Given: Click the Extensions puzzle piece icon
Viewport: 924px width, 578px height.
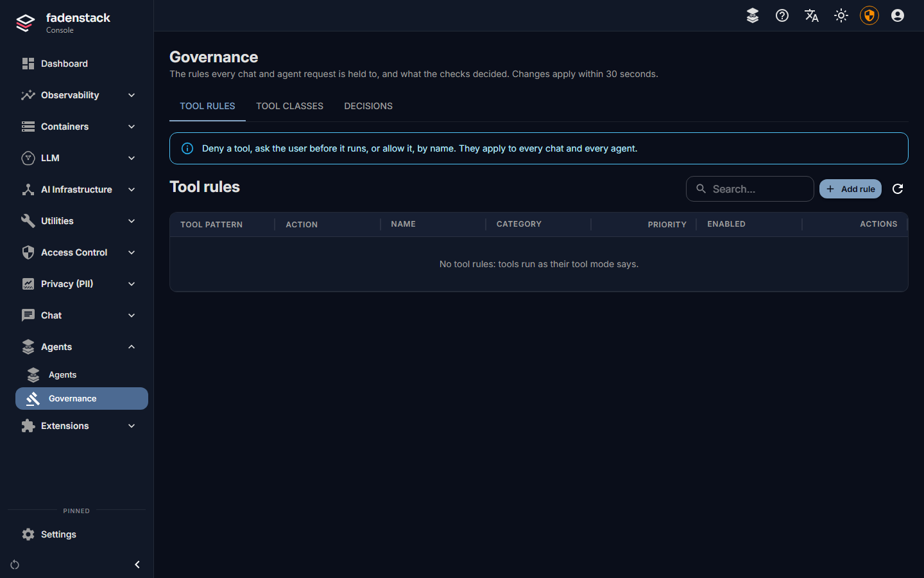Looking at the screenshot, I should tap(28, 426).
